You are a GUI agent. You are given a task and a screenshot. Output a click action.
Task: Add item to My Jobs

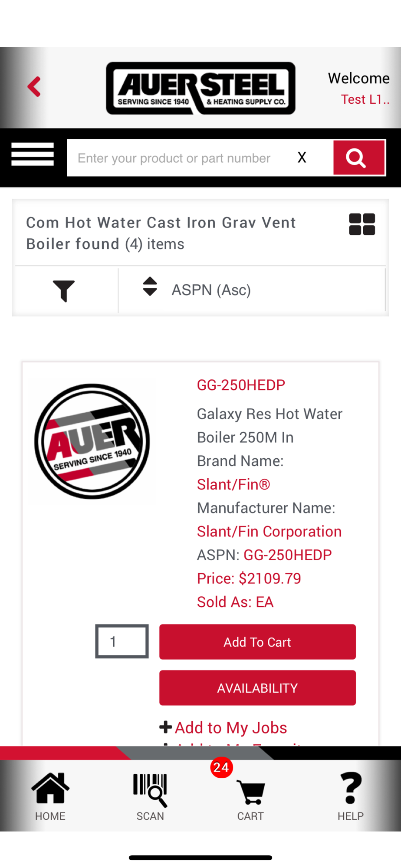click(224, 727)
